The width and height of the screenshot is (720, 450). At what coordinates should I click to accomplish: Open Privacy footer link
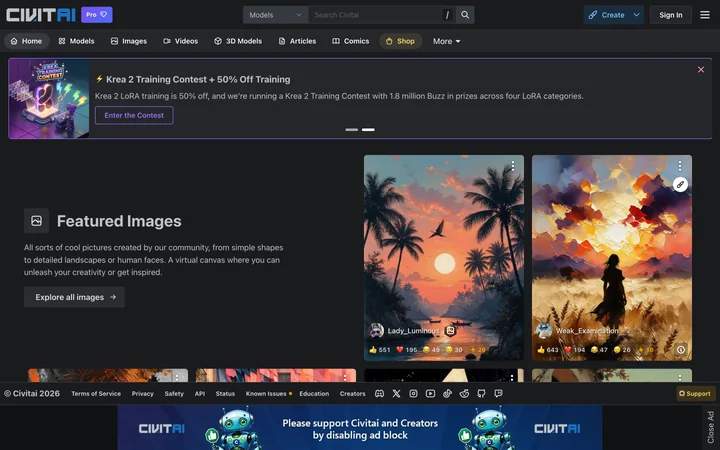pos(142,394)
